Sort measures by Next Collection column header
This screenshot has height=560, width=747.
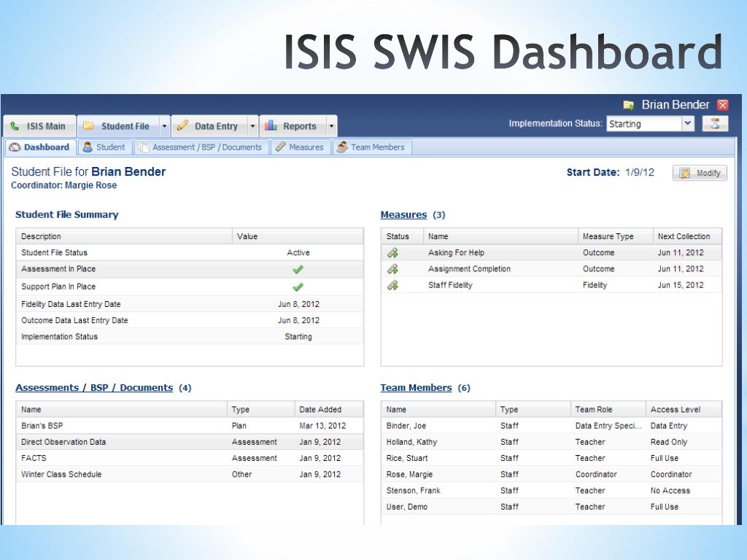point(687,236)
